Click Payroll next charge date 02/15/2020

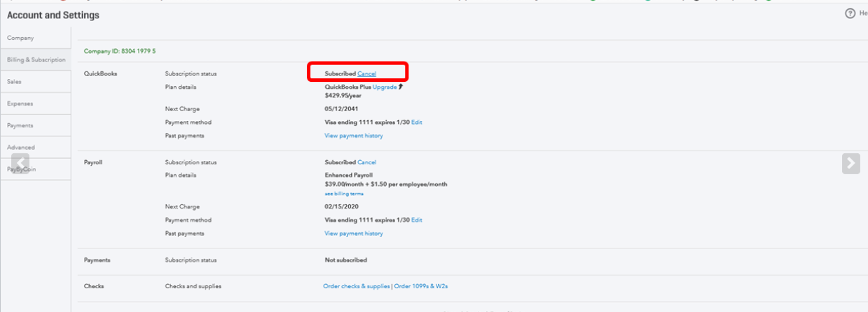pyautogui.click(x=341, y=206)
